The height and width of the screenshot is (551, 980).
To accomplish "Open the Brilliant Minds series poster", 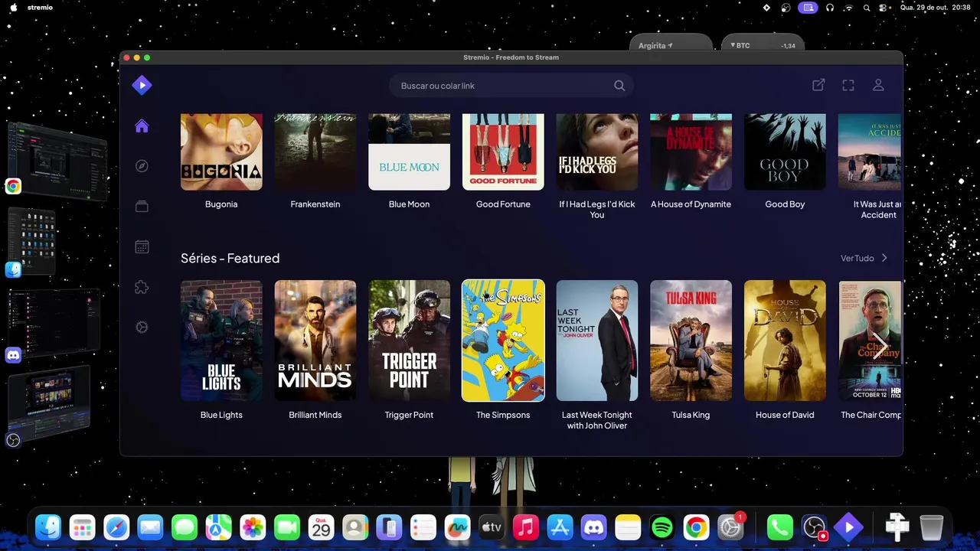I will pyautogui.click(x=315, y=341).
